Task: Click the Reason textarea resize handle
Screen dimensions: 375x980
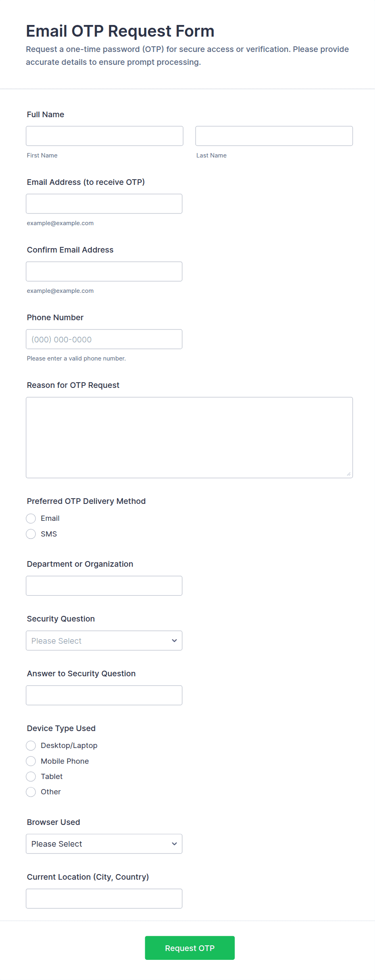Action: point(349,474)
